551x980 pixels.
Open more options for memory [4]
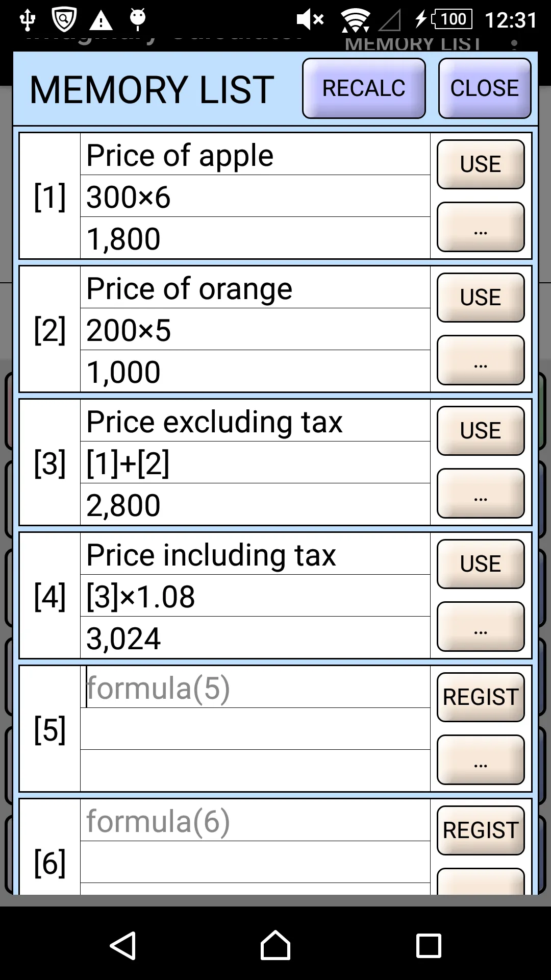tap(481, 627)
